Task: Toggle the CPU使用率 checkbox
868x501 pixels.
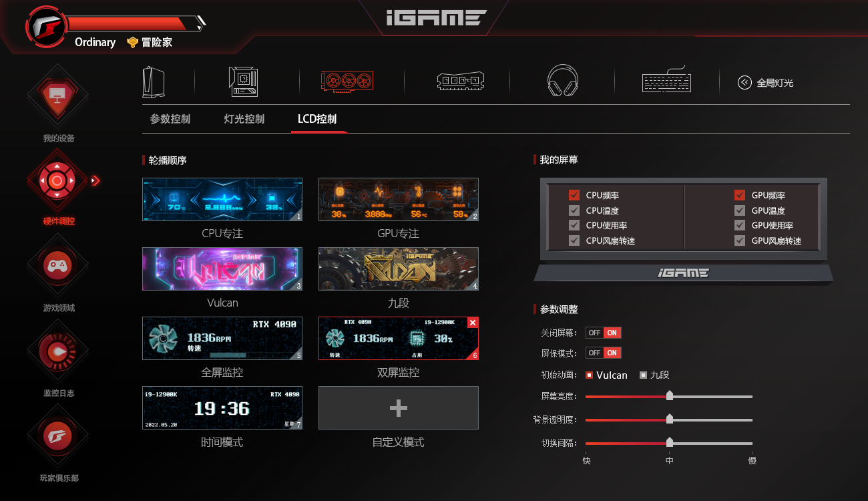Action: pyautogui.click(x=574, y=225)
